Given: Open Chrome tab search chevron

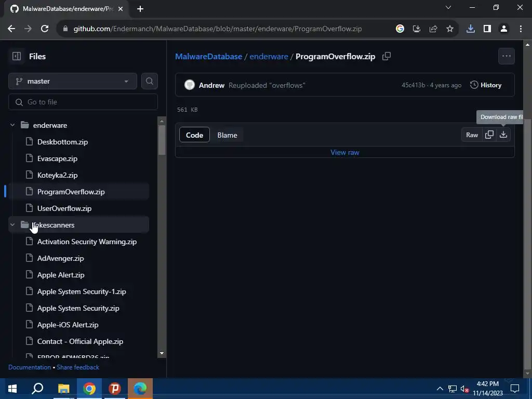Looking at the screenshot, I should [x=448, y=7].
